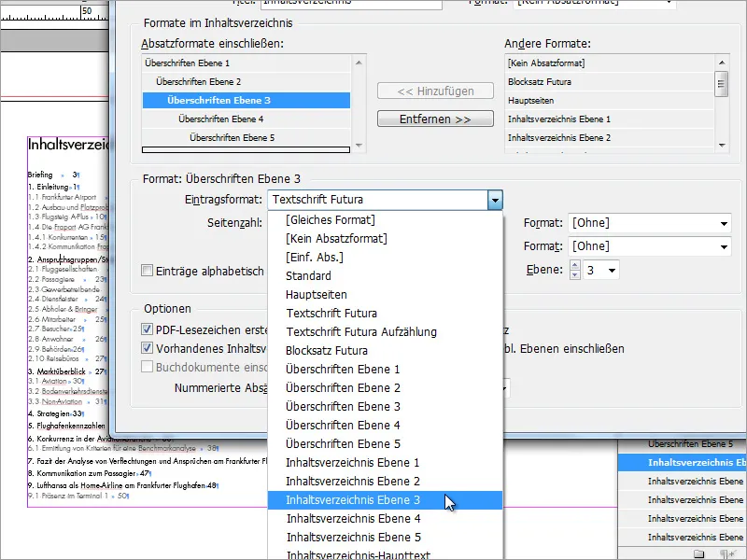Screen dimensions: 747x560
Task: Choose [Einf. Abs.] from dropdown list
Action: tap(385, 258)
